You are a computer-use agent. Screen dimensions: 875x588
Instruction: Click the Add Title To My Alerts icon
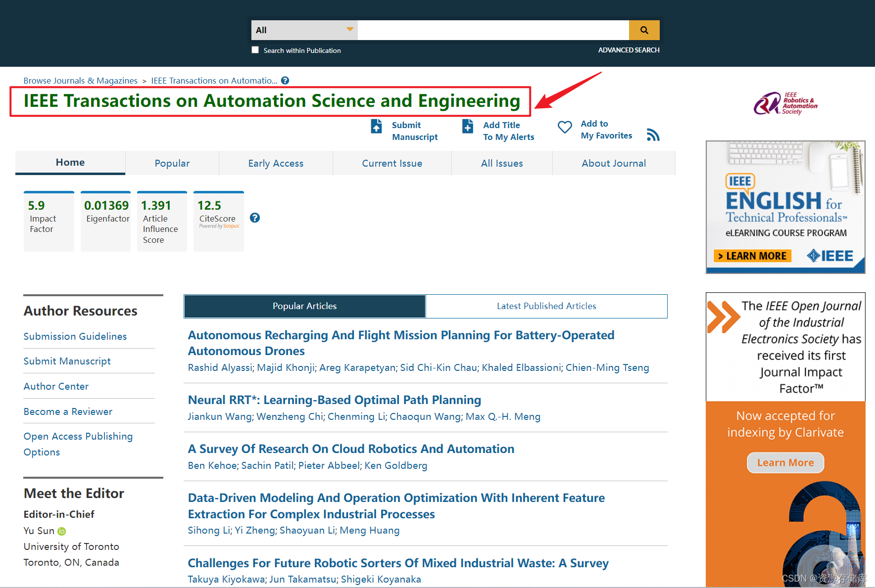pyautogui.click(x=468, y=126)
